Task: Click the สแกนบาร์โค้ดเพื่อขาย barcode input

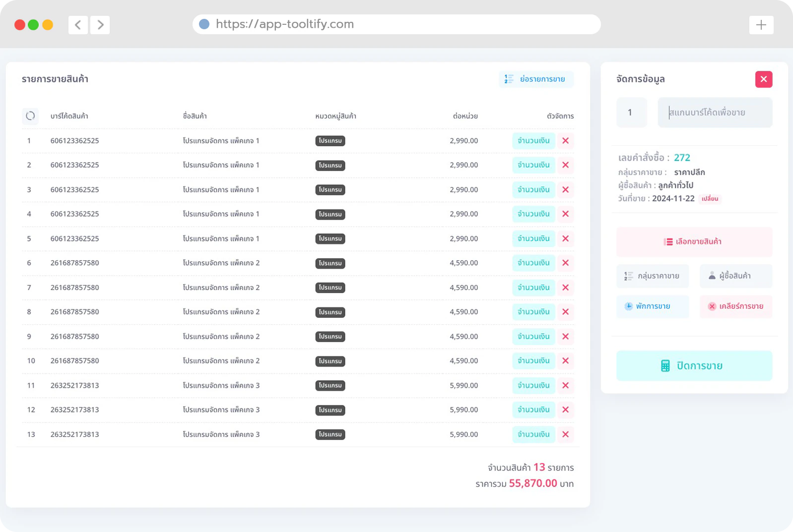Action: coord(715,113)
